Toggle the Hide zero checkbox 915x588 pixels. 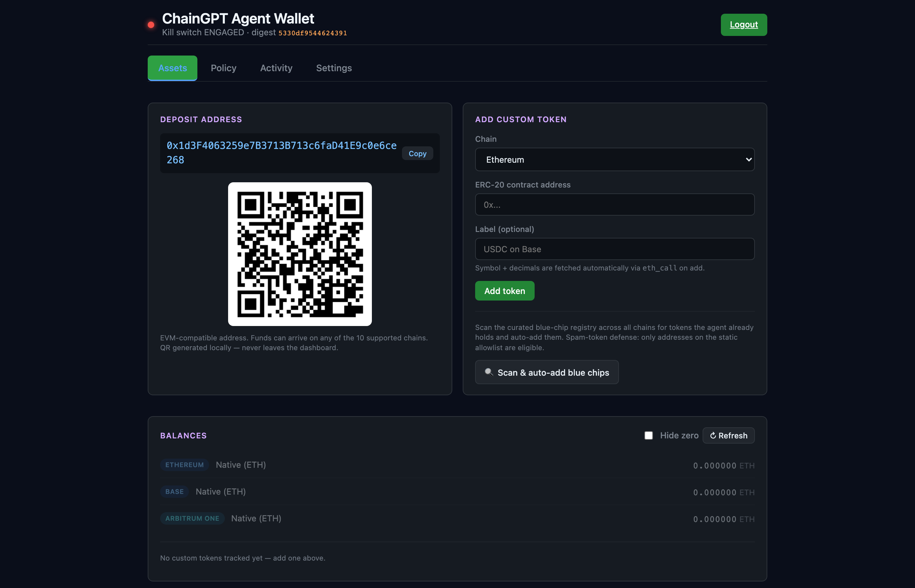648,436
